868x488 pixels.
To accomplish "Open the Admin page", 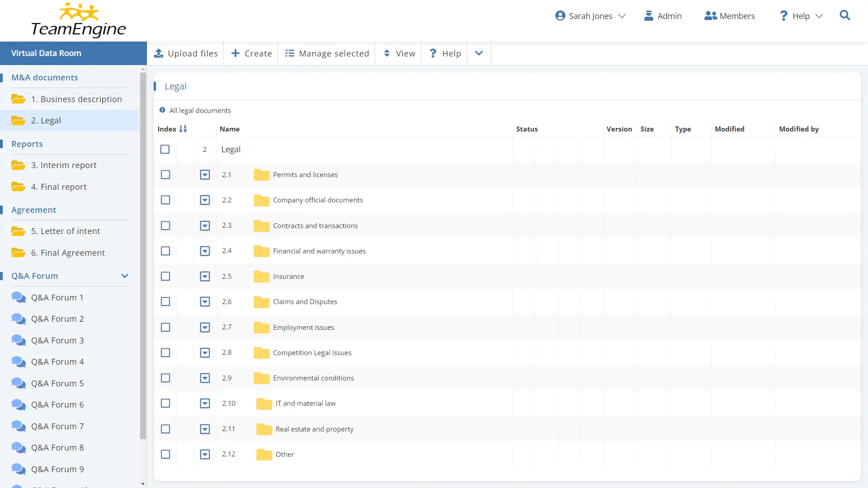I will [663, 16].
